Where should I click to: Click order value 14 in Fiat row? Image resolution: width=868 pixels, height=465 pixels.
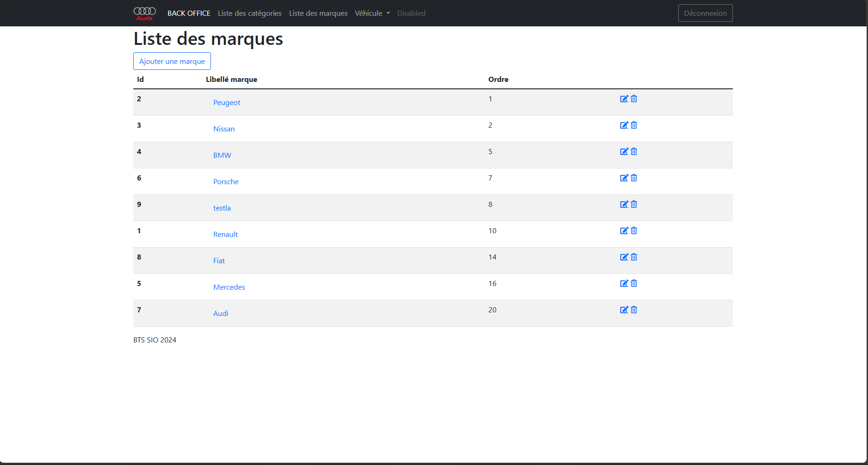click(492, 257)
